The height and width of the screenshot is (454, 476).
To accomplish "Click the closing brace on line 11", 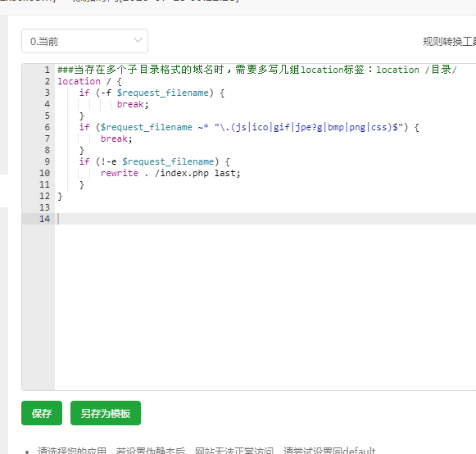I will [81, 184].
